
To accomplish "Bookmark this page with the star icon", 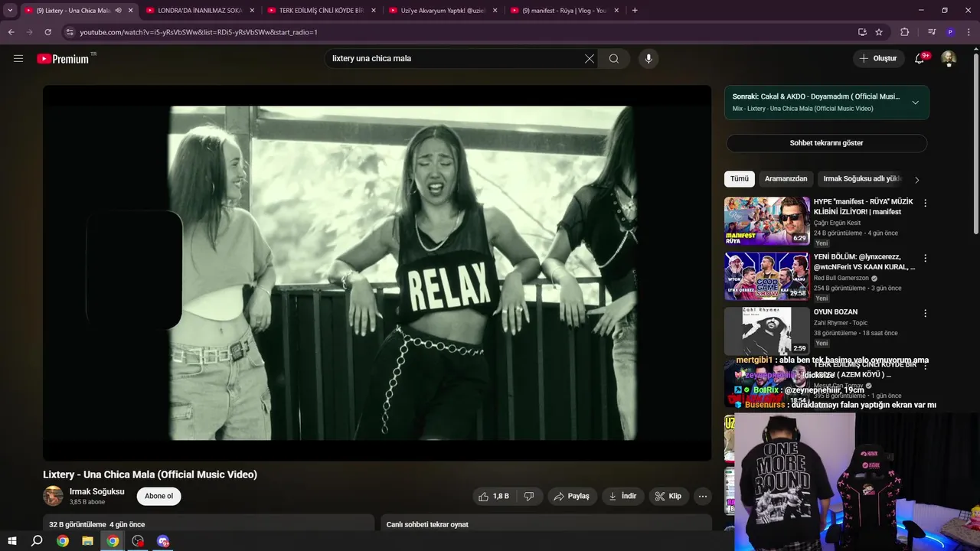I will pos(879,32).
